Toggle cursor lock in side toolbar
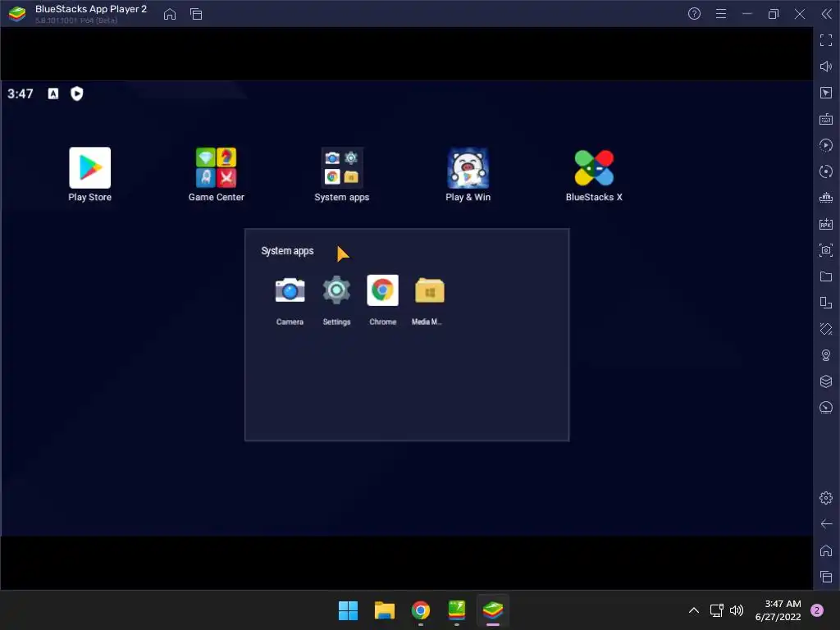Screen dimensions: 840x630 pos(826,93)
